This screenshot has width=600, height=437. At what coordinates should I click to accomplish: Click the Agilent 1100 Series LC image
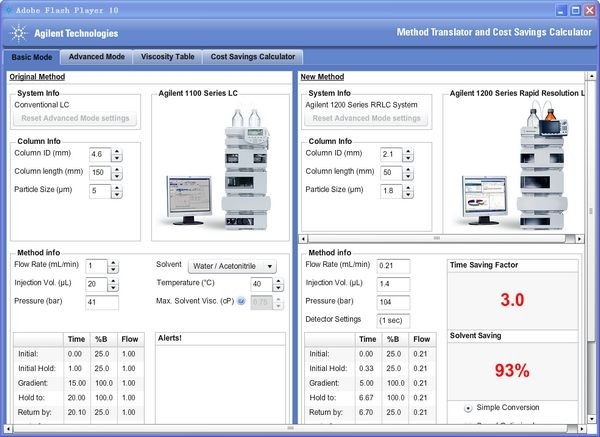coord(220,168)
